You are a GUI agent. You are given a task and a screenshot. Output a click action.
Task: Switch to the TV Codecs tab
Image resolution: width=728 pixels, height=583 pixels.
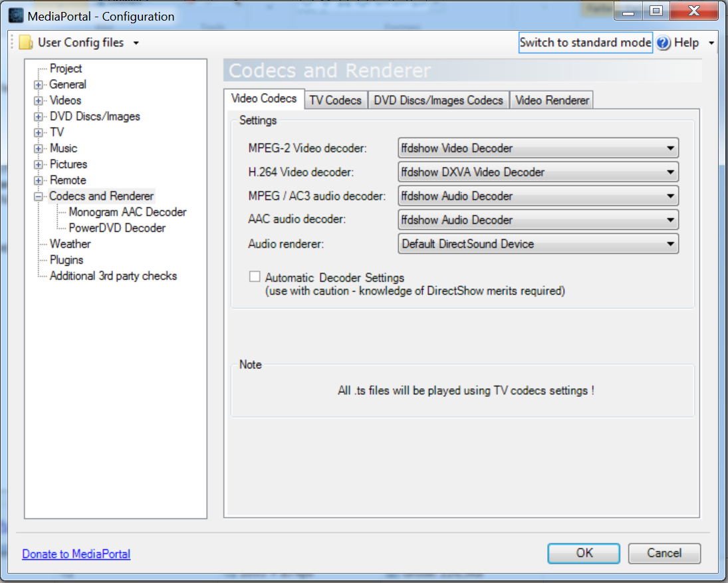(336, 100)
